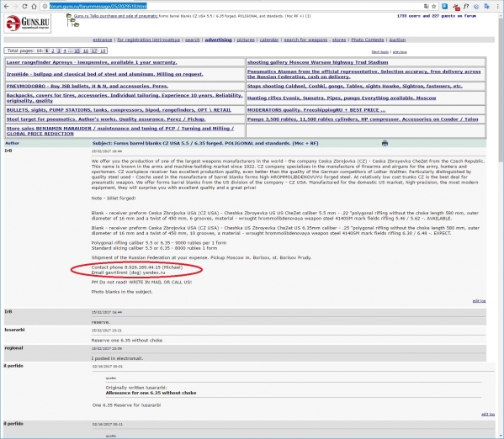Viewport: 504px width, 439px height.
Task: Go to page 17 of the topic
Action: (x=94, y=50)
